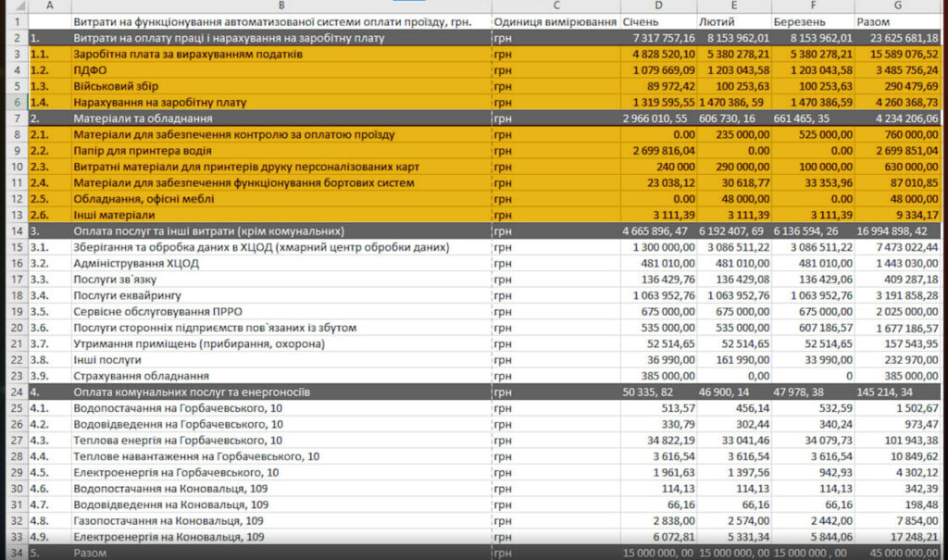Click the value 17 248,21
The width and height of the screenshot is (948, 560).
915,537
